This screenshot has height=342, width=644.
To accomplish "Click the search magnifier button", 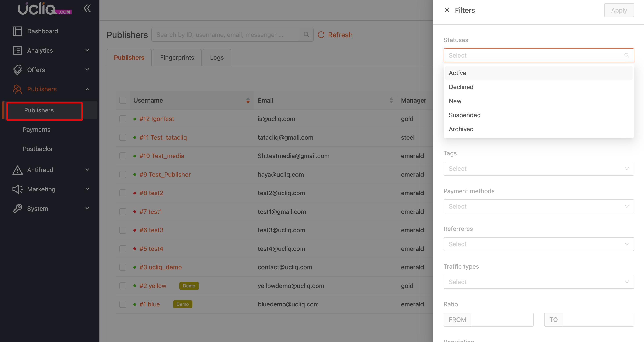I will tap(306, 35).
